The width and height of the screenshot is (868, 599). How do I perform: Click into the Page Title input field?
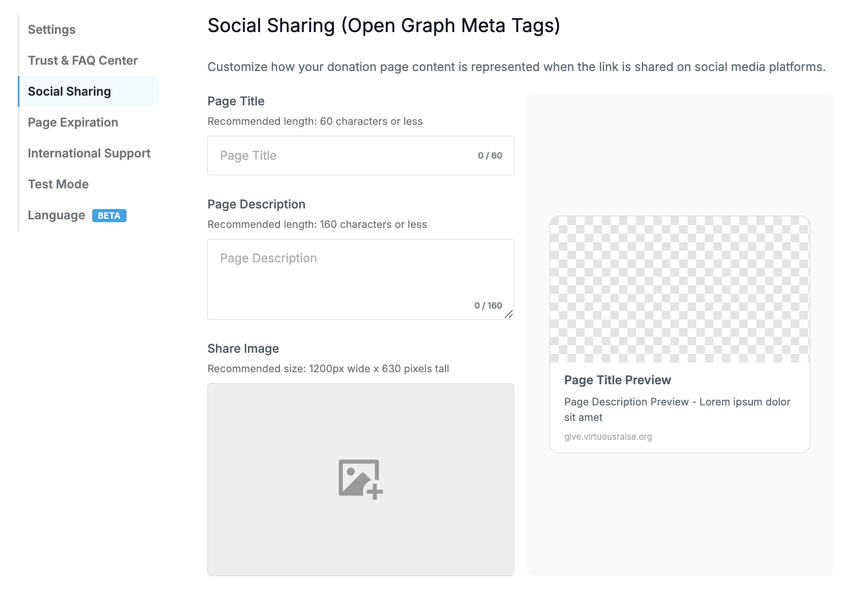coord(361,156)
